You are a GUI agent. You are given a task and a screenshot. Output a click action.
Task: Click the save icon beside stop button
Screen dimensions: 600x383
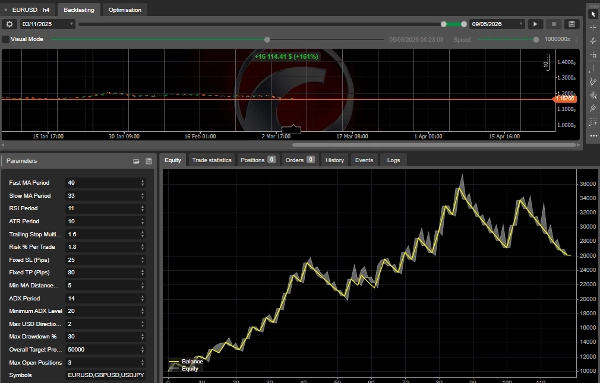click(572, 24)
